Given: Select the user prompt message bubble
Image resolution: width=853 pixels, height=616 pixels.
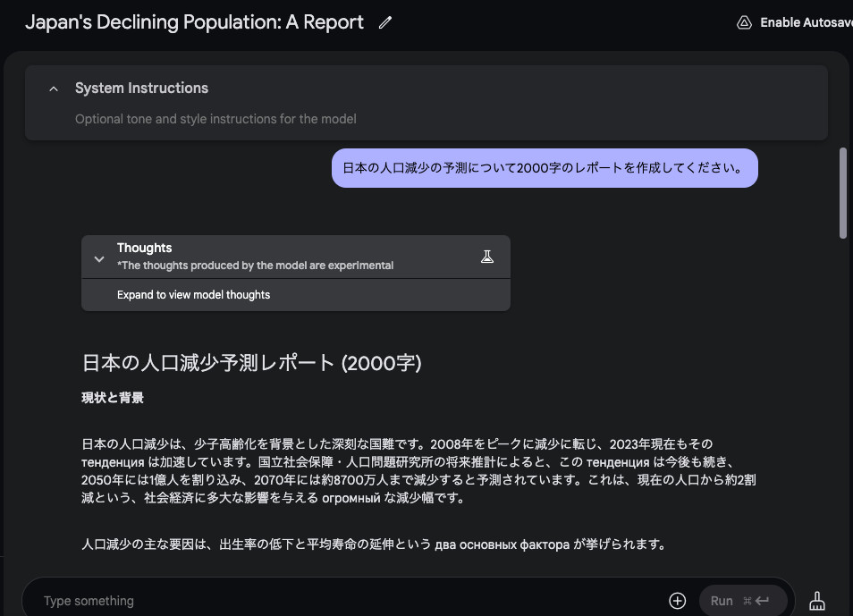Looking at the screenshot, I should coord(545,167).
